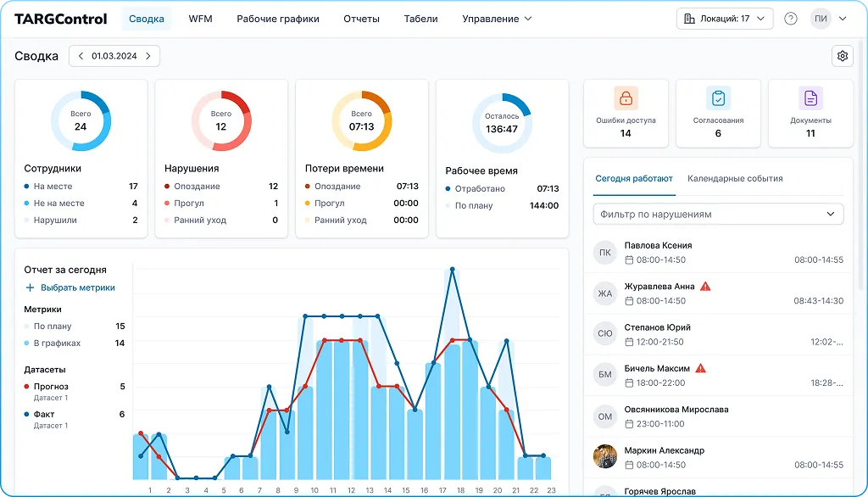
Task: Open dashboard settings gear icon
Action: 842,57
